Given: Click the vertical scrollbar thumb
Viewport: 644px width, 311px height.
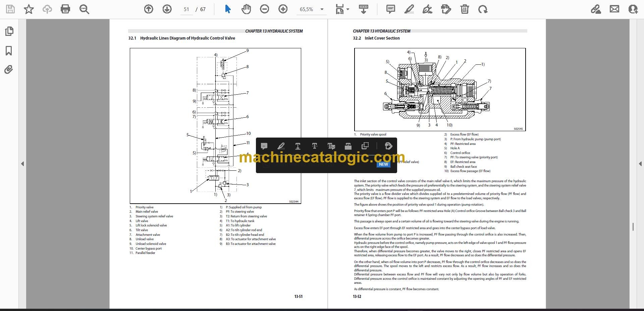Looking at the screenshot, I should coord(633,227).
